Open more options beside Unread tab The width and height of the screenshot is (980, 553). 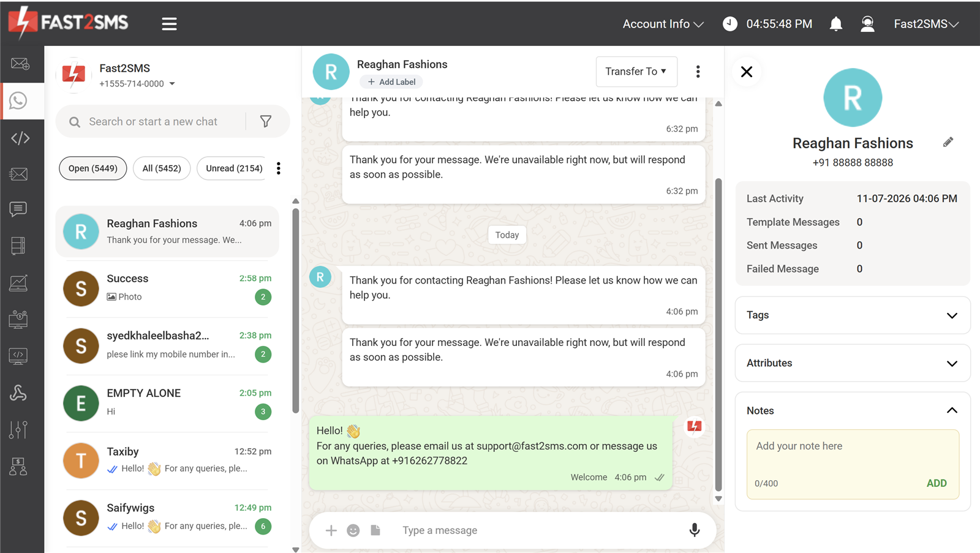point(279,168)
